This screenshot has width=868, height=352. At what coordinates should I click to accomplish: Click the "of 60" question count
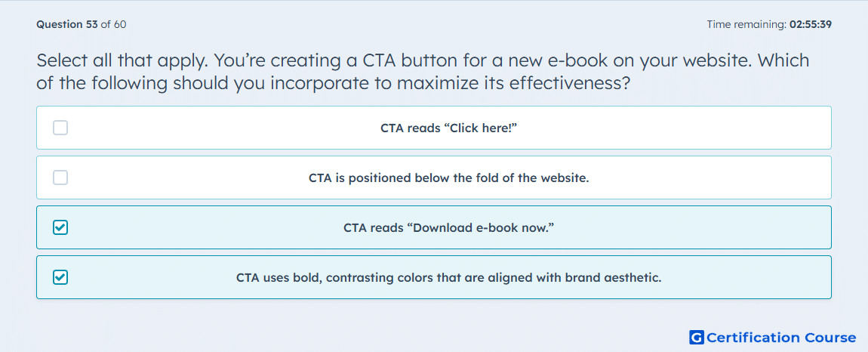tap(113, 24)
